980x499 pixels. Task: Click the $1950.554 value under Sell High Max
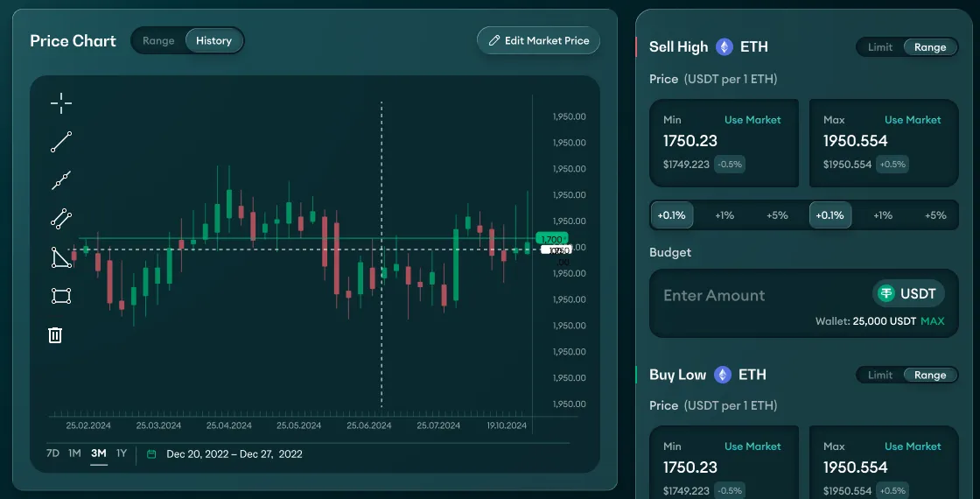(847, 165)
